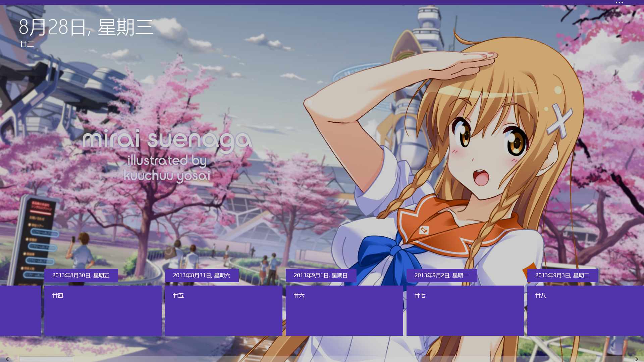This screenshot has width=644, height=362.
Task: Select the 2013年9月3日, 星期二 date label
Action: 562,275
